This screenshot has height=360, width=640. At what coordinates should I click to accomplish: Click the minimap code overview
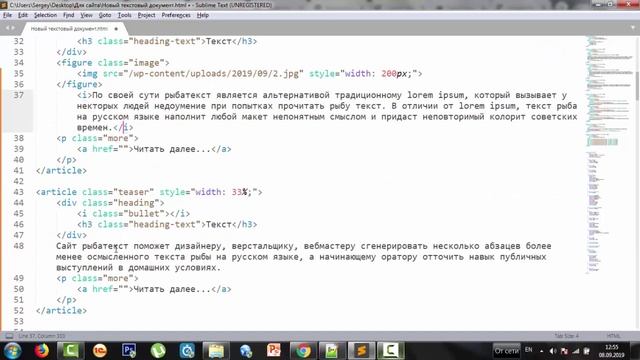pos(608,155)
